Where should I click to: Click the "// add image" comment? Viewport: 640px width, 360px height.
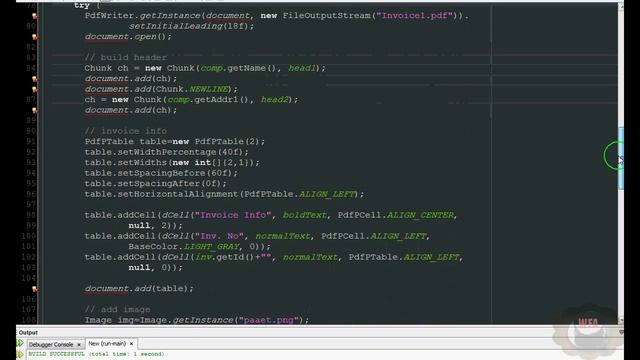tap(118, 310)
